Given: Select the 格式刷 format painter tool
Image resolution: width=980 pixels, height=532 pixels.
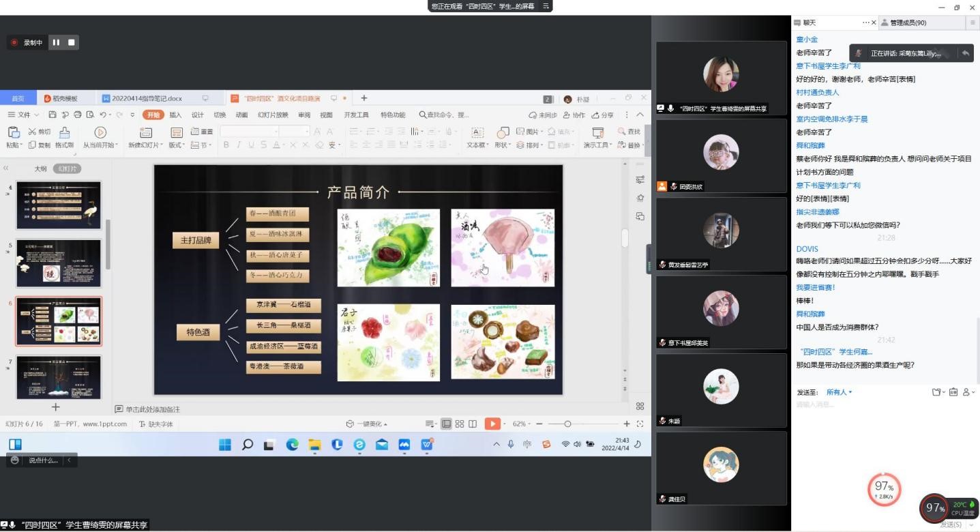Looking at the screenshot, I should (64, 132).
